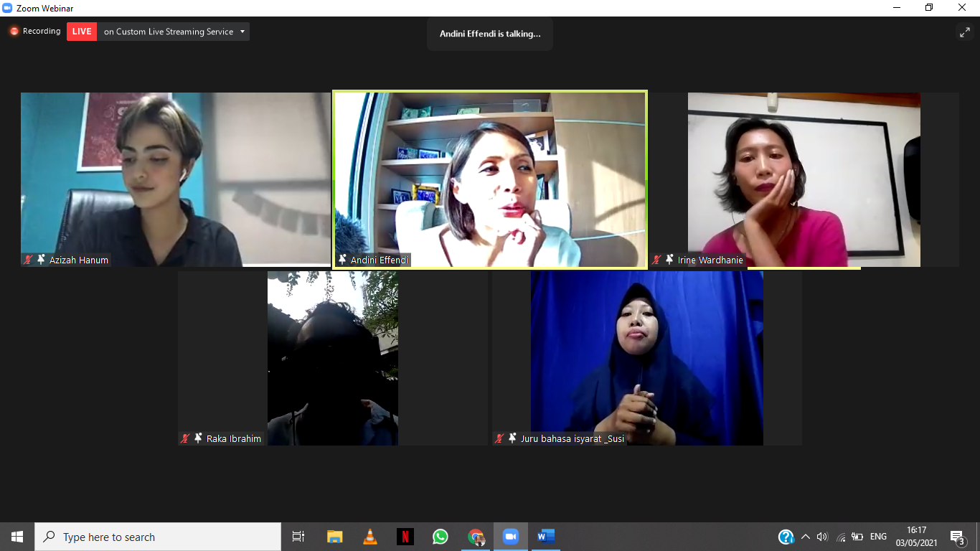Click the muted mic icon for Azizah Hanum
Viewport: 980px width, 551px height.
[28, 260]
